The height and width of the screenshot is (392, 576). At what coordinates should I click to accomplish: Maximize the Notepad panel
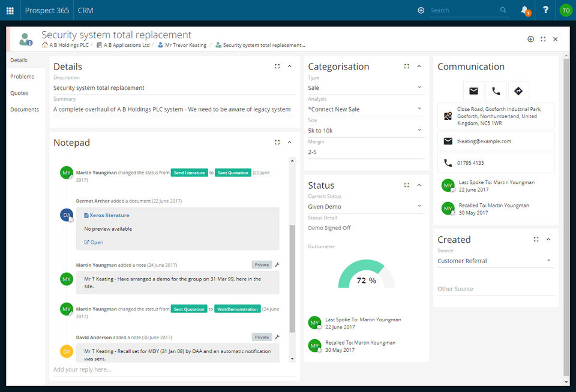(277, 143)
